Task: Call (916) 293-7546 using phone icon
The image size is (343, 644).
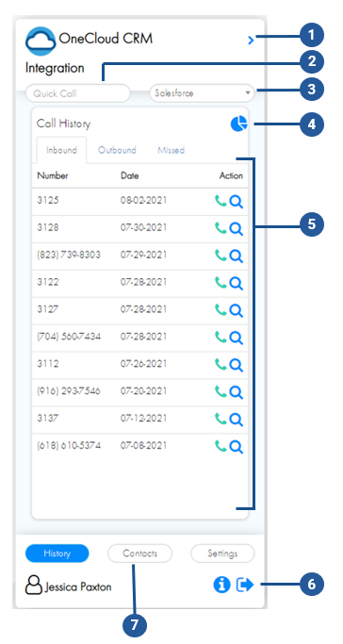Action: (220, 391)
